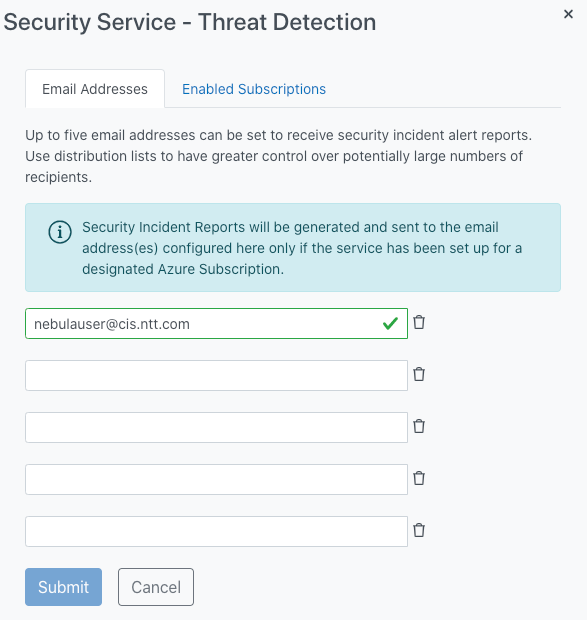
Task: Click the Security Incident Reports info banner text
Action: click(x=302, y=248)
